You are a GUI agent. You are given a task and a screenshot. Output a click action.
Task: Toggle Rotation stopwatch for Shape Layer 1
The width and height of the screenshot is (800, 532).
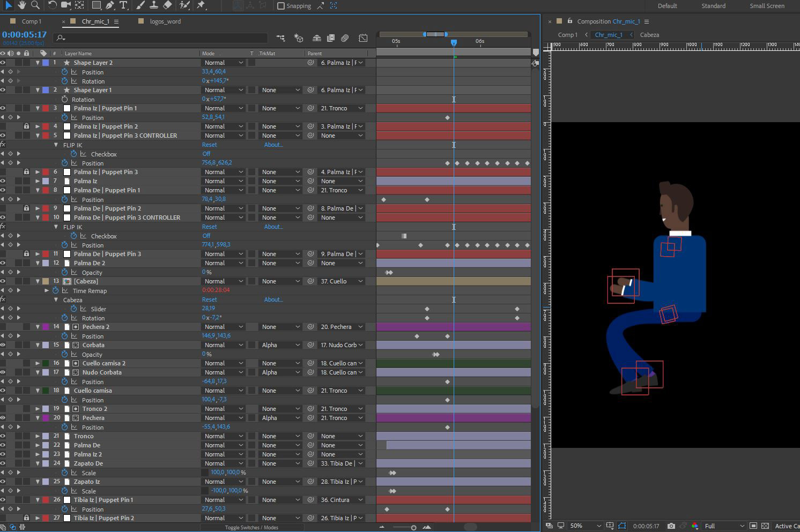point(65,99)
